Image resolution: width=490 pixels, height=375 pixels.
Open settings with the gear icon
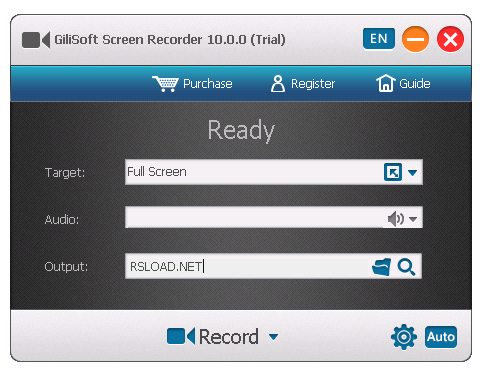pos(404,337)
